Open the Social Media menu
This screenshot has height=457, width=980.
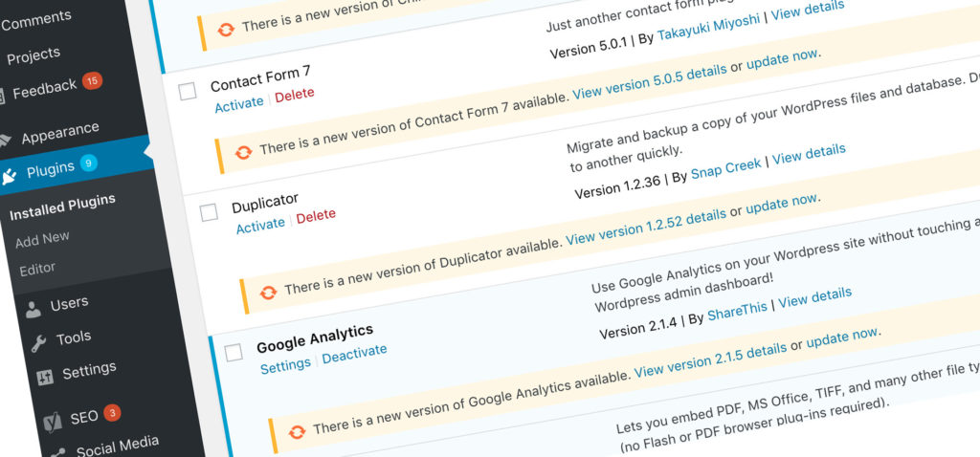coord(118,447)
